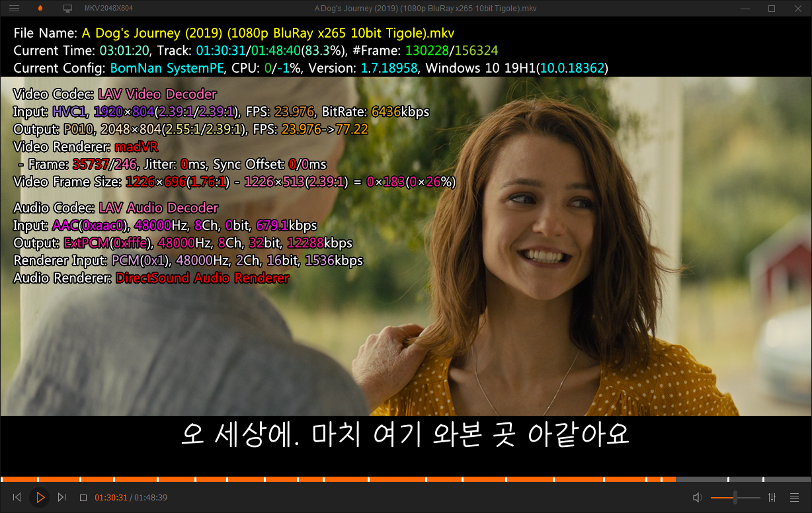Minimize the player window
Image resolution: width=812 pixels, height=513 pixels.
click(747, 9)
